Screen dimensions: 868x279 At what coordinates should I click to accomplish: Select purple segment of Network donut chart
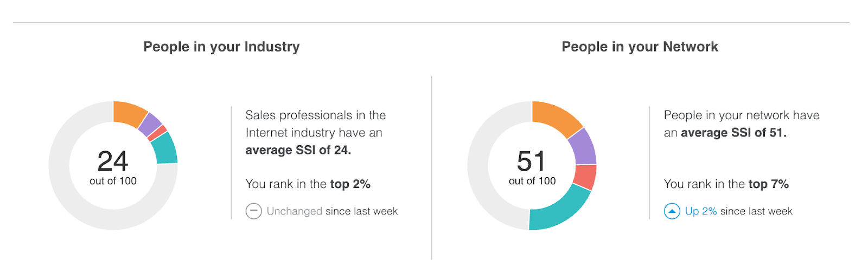(583, 147)
